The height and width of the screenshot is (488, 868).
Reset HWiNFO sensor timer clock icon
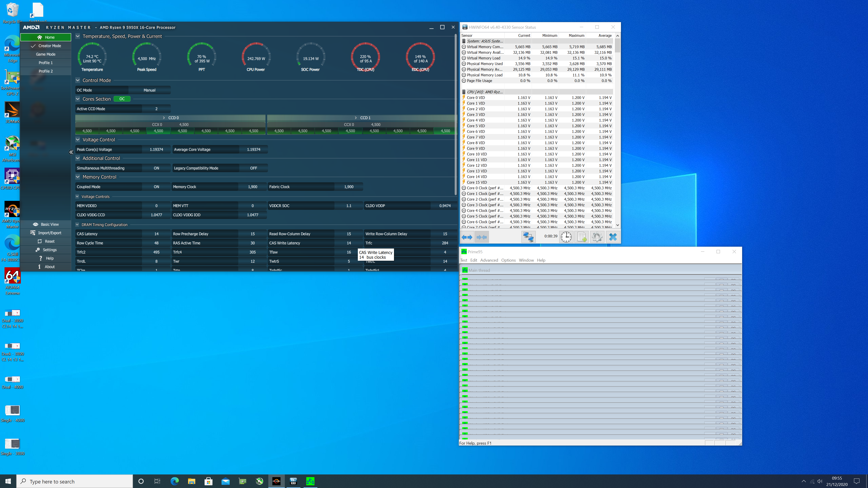coord(566,237)
